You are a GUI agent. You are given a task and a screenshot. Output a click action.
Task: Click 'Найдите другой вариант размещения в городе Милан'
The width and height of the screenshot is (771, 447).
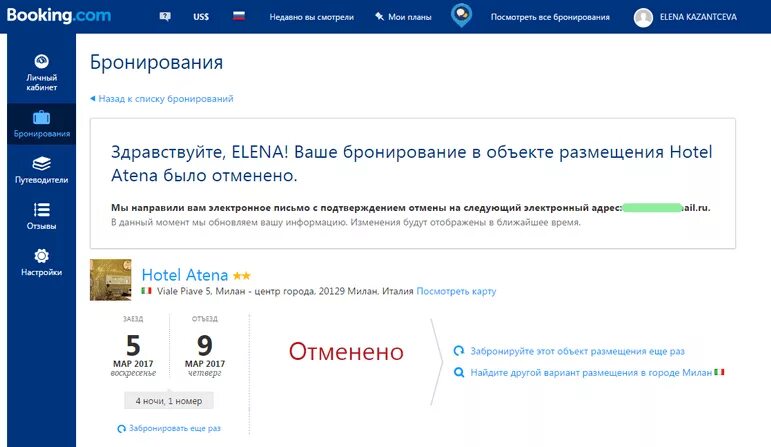coord(591,373)
